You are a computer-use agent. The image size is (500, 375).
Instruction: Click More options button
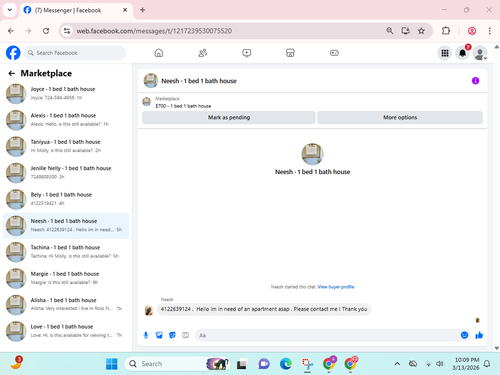click(x=400, y=117)
